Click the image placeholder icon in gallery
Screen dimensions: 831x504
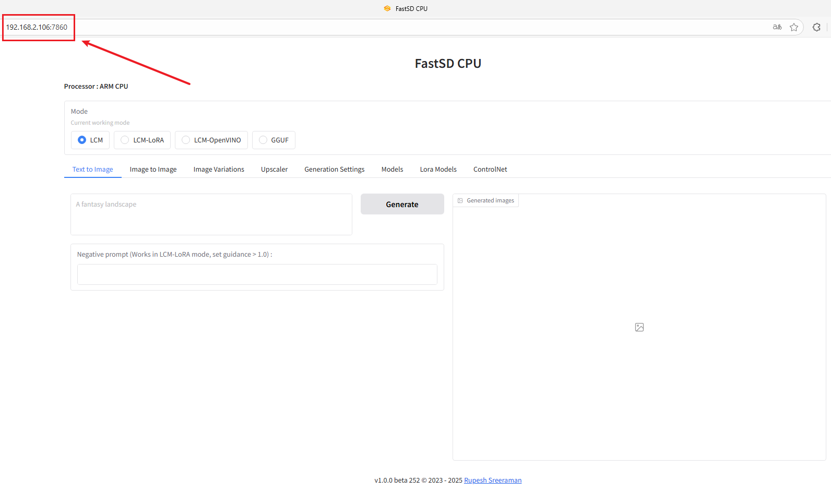click(639, 327)
